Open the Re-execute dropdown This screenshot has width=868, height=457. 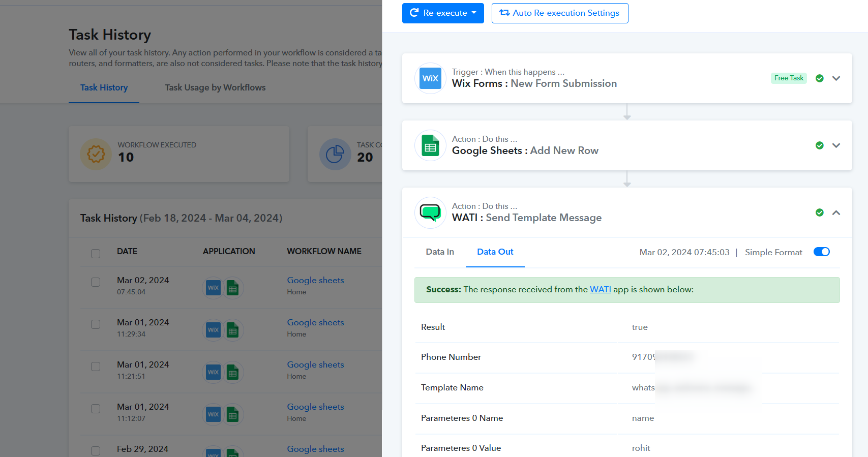[443, 13]
